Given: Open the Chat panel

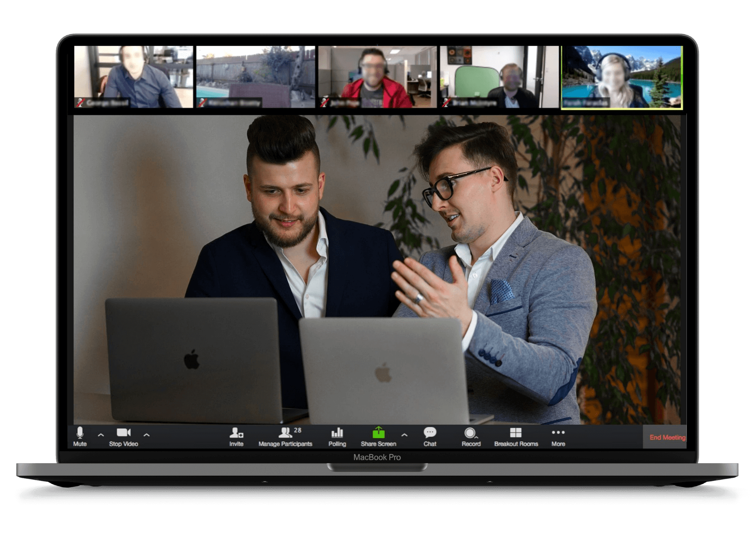Looking at the screenshot, I should [430, 436].
